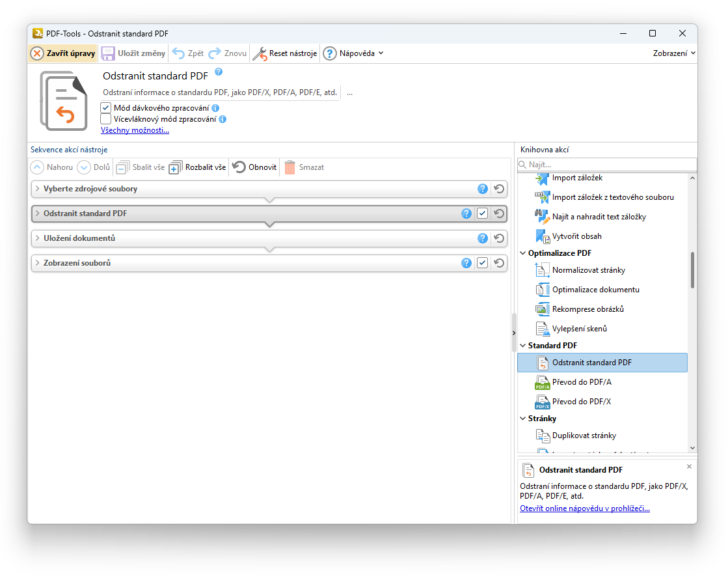Select Převod do PDF/X action

point(602,402)
